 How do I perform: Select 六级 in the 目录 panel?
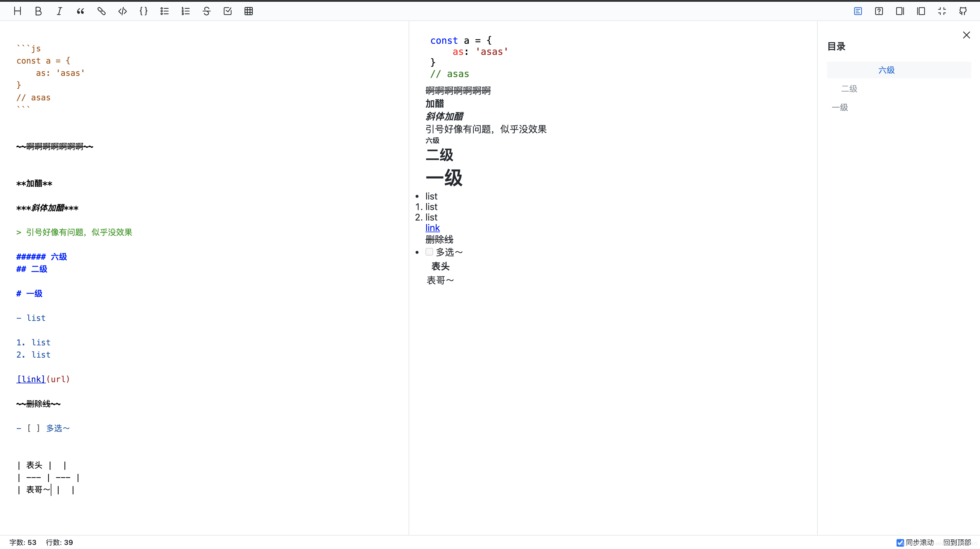[x=886, y=70]
